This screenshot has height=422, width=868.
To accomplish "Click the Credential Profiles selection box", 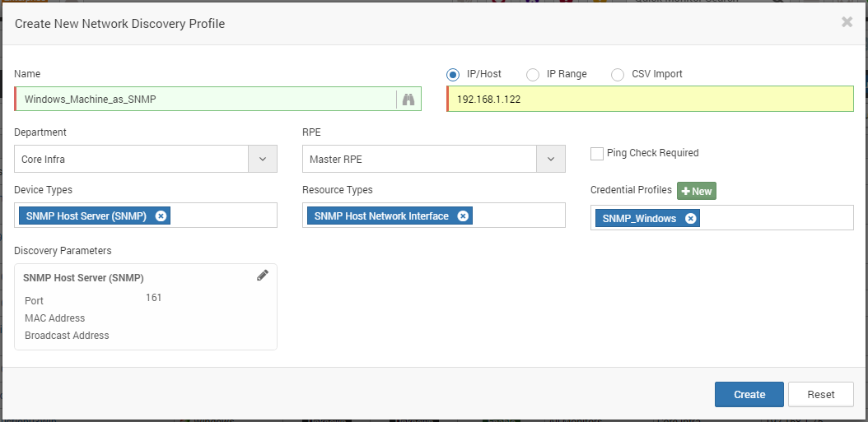I will (x=722, y=218).
